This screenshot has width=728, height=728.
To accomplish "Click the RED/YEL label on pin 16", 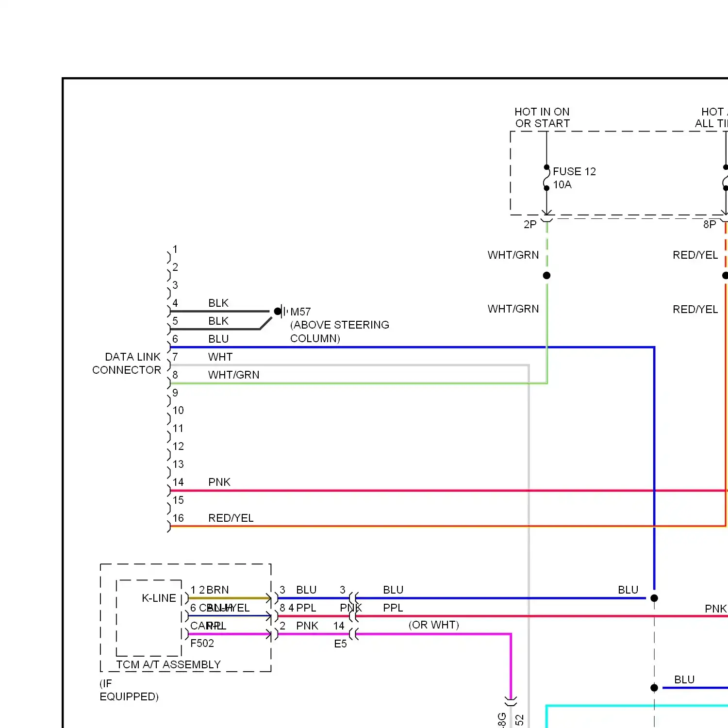I will pos(231,518).
